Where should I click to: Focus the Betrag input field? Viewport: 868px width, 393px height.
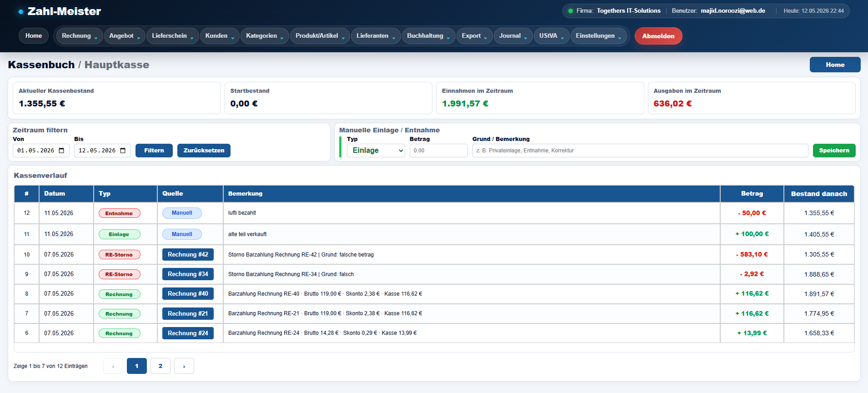pos(438,151)
